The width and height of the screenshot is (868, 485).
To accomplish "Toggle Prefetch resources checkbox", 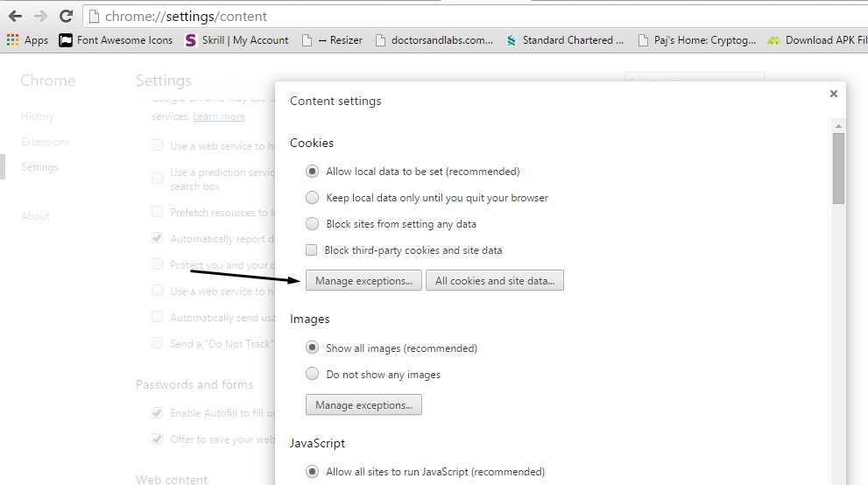I will pos(157,212).
